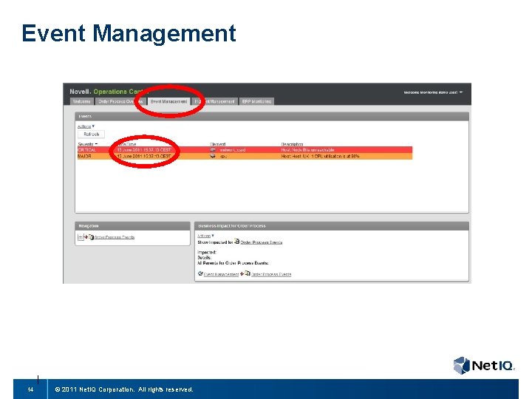The width and height of the screenshot is (532, 399).
Task: Click the Event Management breadcrumb icon
Action: coord(200,273)
